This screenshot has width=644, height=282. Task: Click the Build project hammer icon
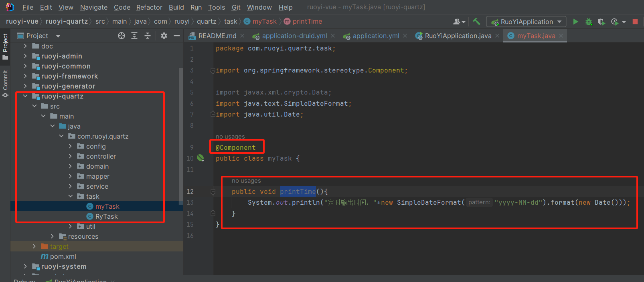tap(476, 22)
